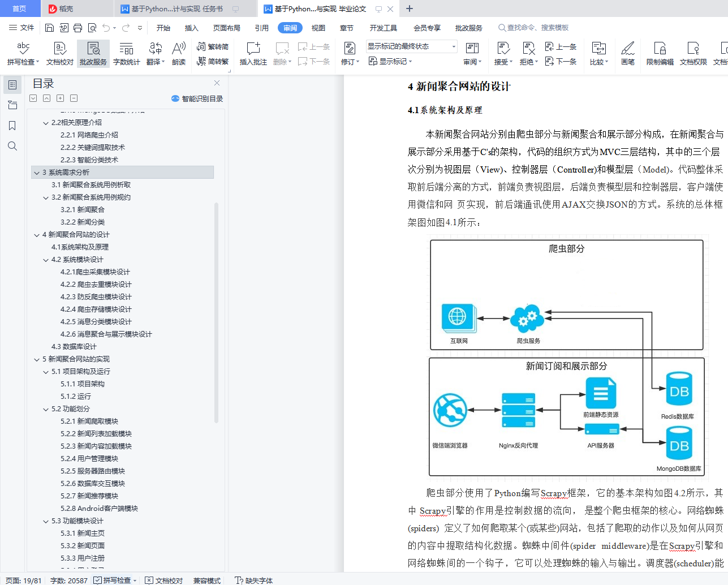Screen dimensions: 728x585
Task: Jump to next change 下一条 beside 拒绝
Action: [561, 61]
